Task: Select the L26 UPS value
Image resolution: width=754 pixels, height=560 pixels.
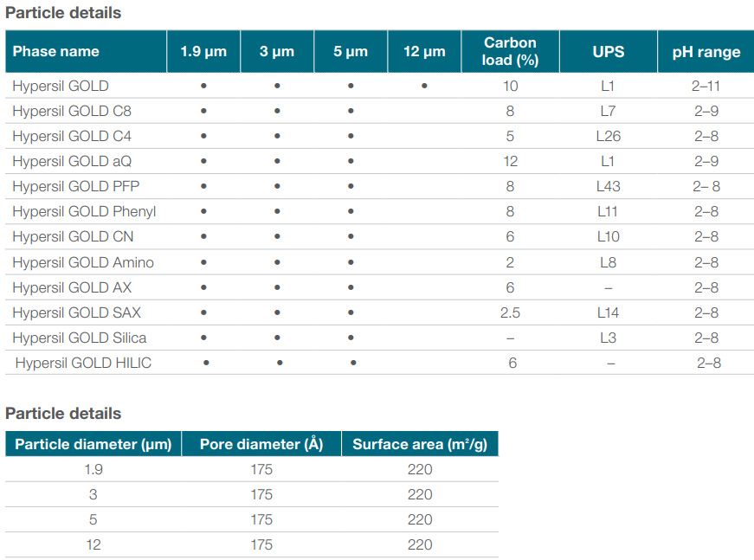Action: point(609,136)
